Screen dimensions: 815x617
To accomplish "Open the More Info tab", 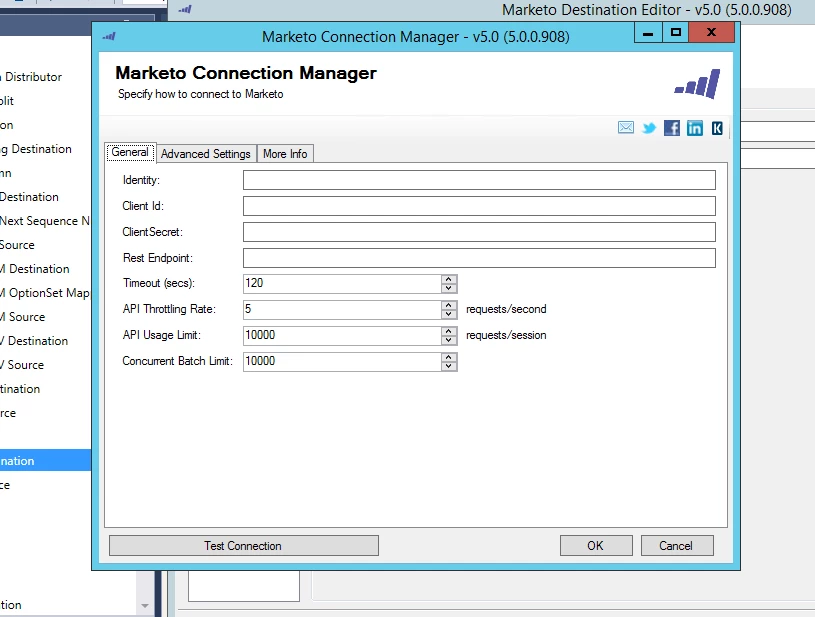I will [285, 154].
